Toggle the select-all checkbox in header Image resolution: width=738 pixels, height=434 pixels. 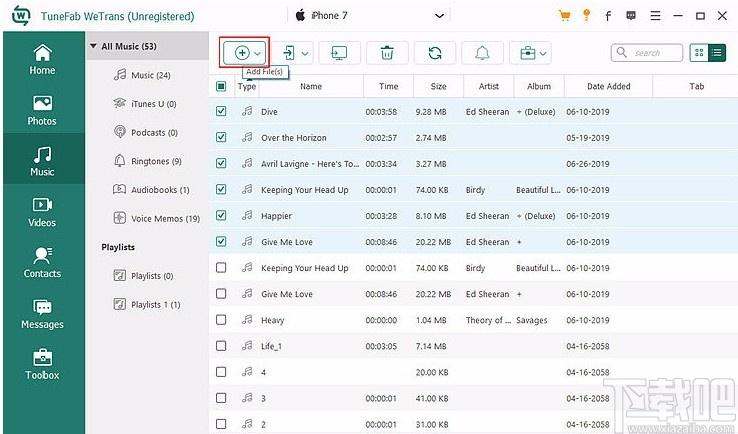click(221, 86)
